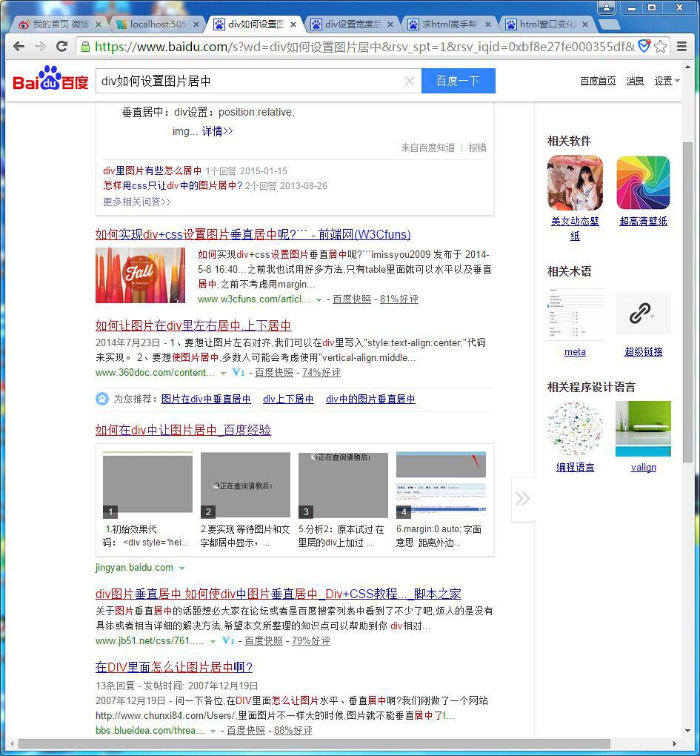Open the meta term thumbnail
The image size is (700, 756).
click(576, 314)
